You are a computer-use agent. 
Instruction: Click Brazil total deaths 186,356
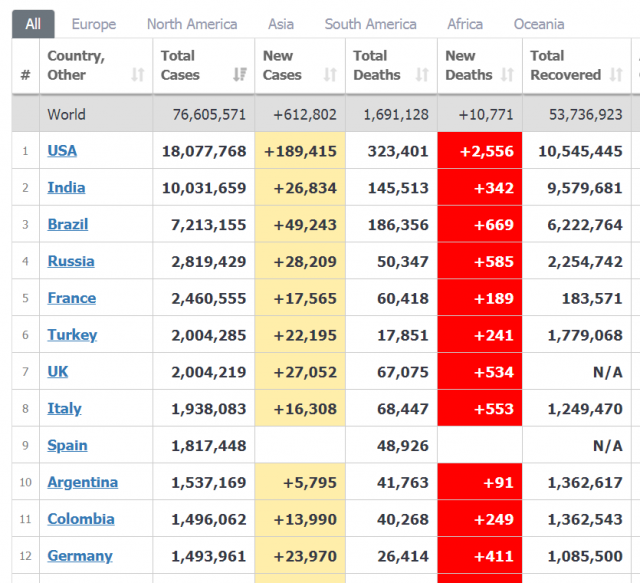(398, 225)
